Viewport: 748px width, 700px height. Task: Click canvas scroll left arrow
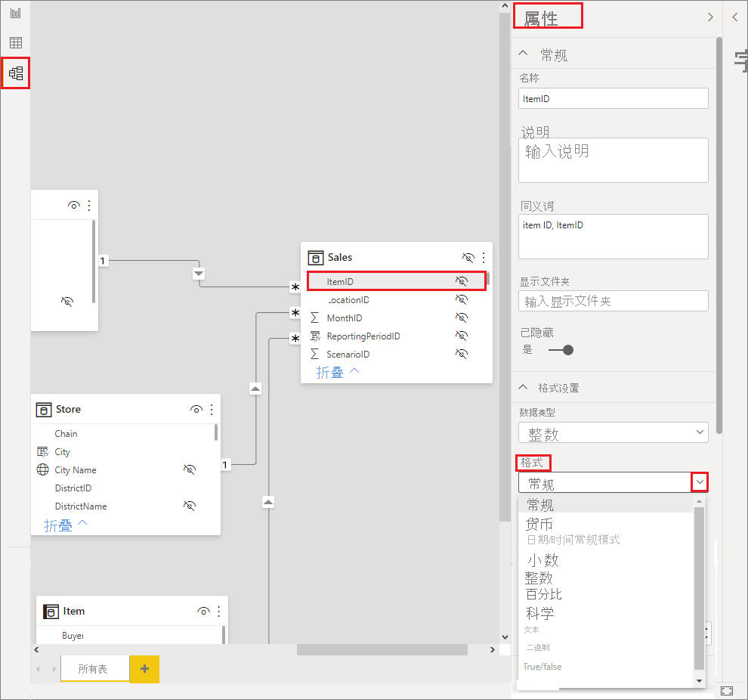click(x=36, y=650)
